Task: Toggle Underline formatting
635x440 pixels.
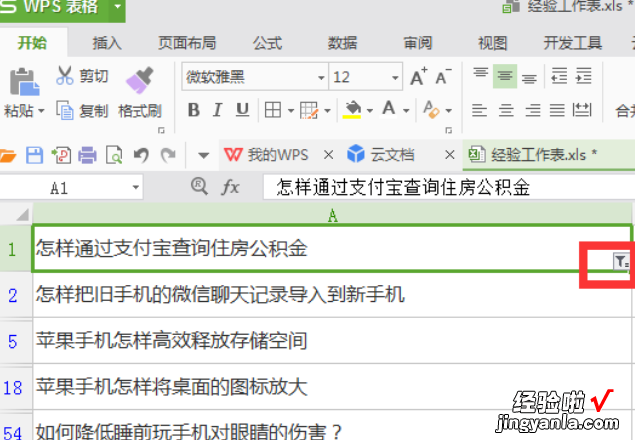Action: (x=242, y=110)
